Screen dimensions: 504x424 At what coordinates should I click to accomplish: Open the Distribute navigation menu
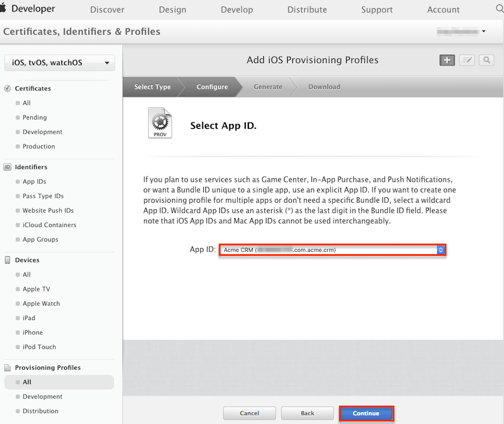click(x=307, y=10)
